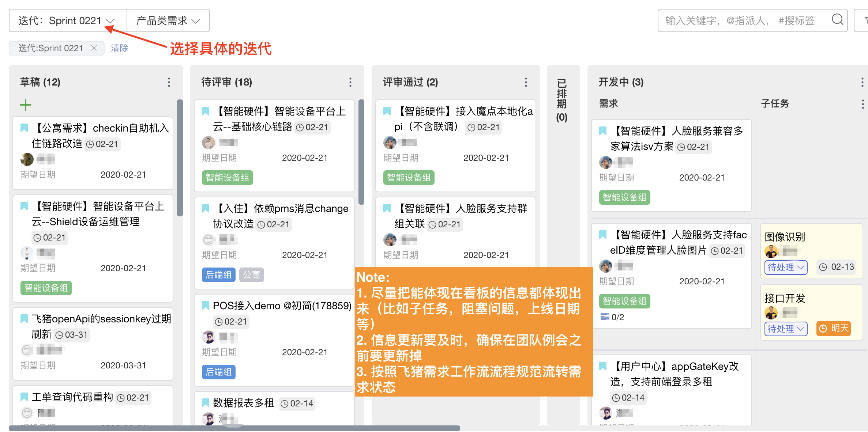The width and height of the screenshot is (868, 432).
Task: Click 02-13 due date on 图像识别 subtask
Action: pyautogui.click(x=837, y=267)
